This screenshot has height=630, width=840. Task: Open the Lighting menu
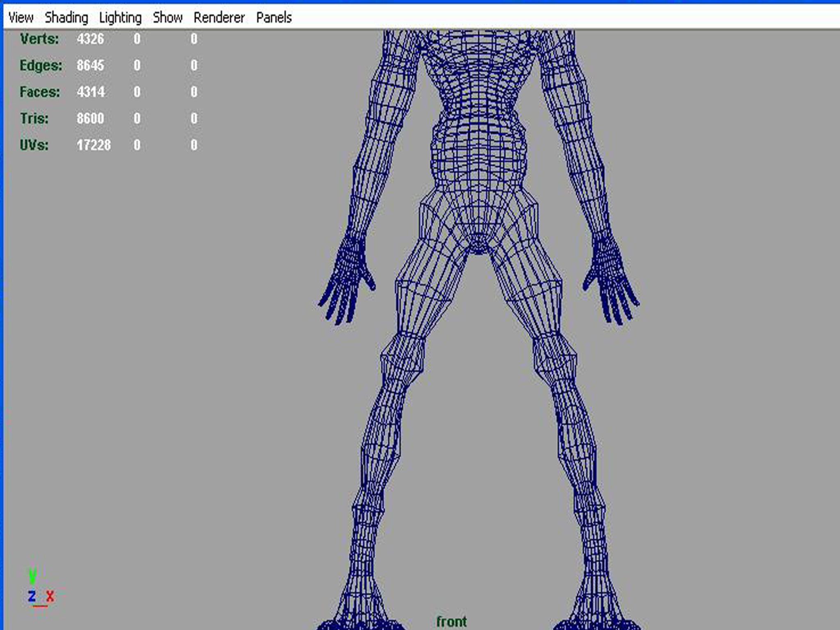pyautogui.click(x=120, y=18)
